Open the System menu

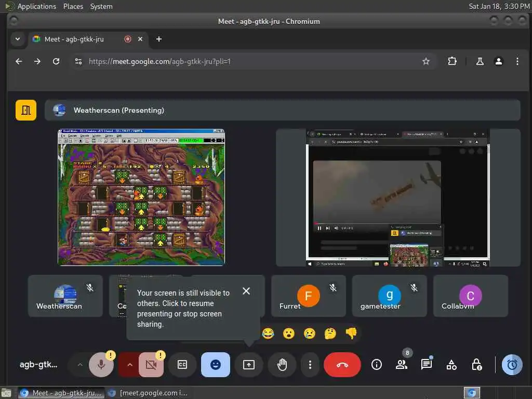101,6
